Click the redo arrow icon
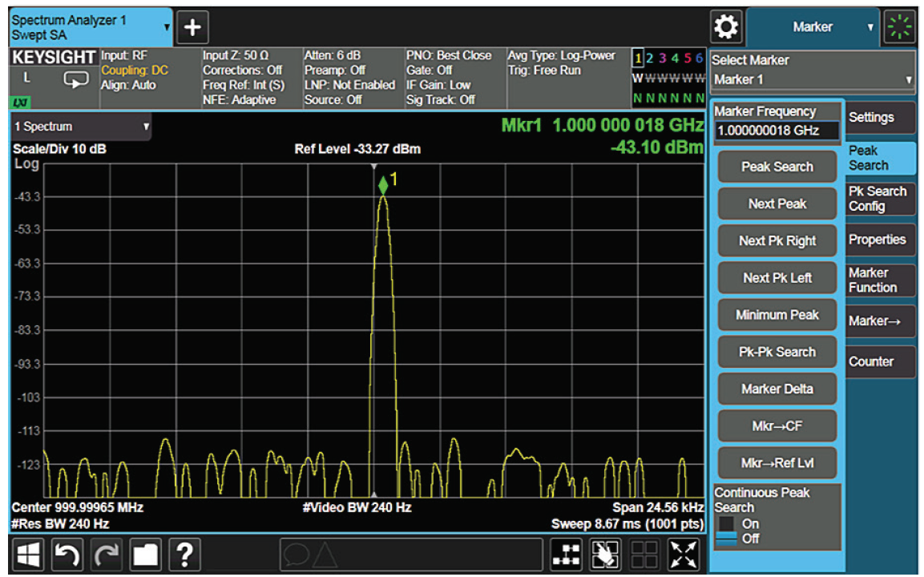 tap(107, 554)
